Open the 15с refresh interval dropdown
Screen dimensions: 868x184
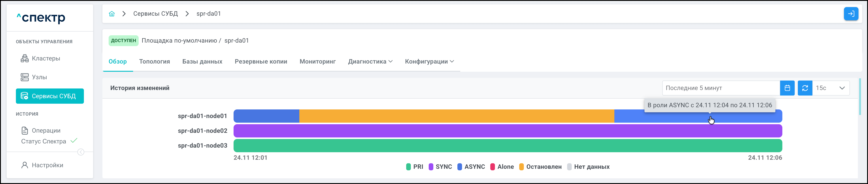point(831,88)
